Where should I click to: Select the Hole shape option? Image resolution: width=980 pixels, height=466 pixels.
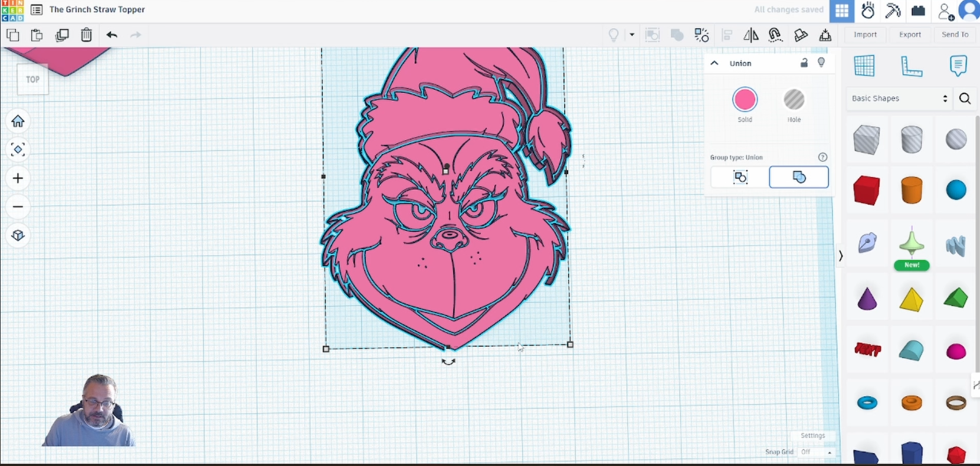coord(794,100)
